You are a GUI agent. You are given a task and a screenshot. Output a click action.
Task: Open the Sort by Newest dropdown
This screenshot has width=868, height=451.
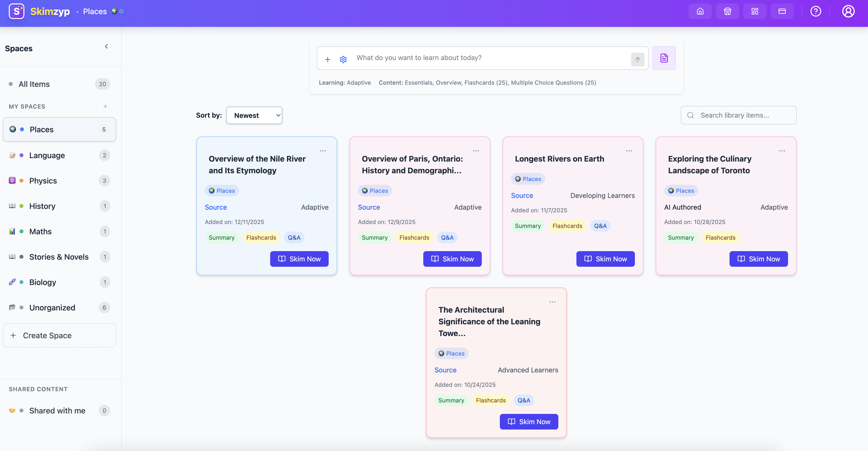(254, 115)
